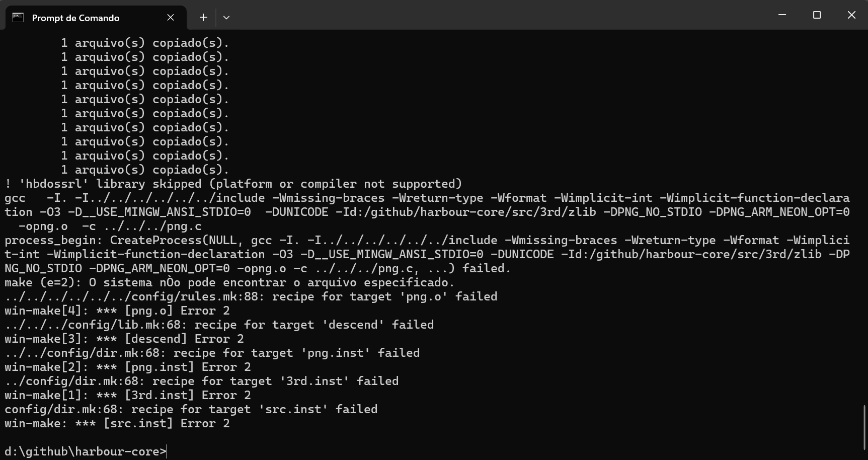Focus the d:\github\harbour-core> prompt line
This screenshot has width=868, height=460.
(86, 451)
